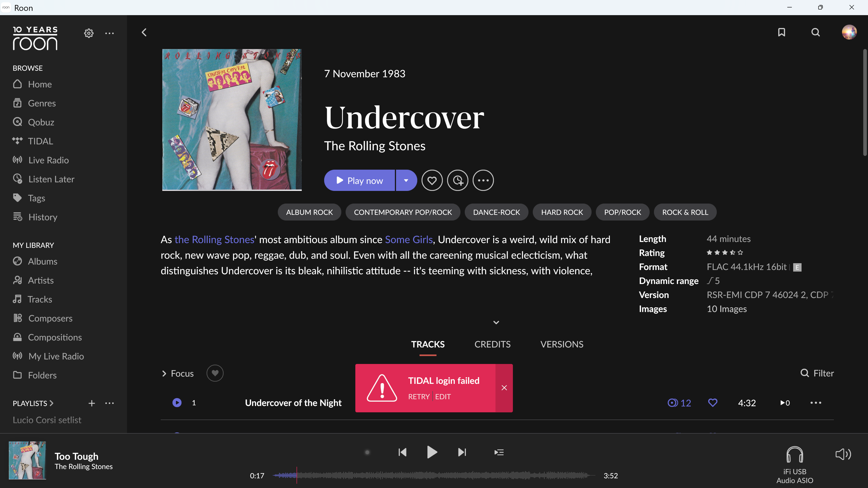Select the ROCK & ROLL genre tag
The height and width of the screenshot is (488, 868).
click(685, 212)
